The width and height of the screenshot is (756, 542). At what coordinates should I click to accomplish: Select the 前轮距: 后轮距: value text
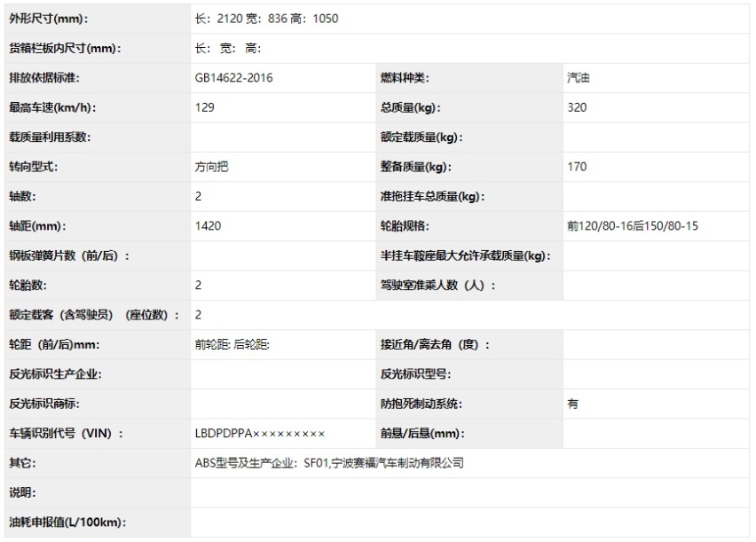point(232,345)
